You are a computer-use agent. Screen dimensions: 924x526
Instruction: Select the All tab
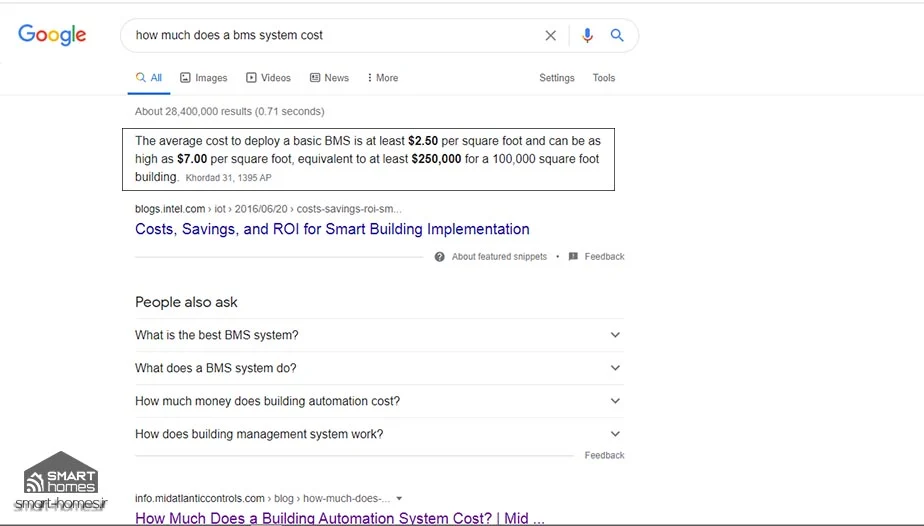coord(148,78)
